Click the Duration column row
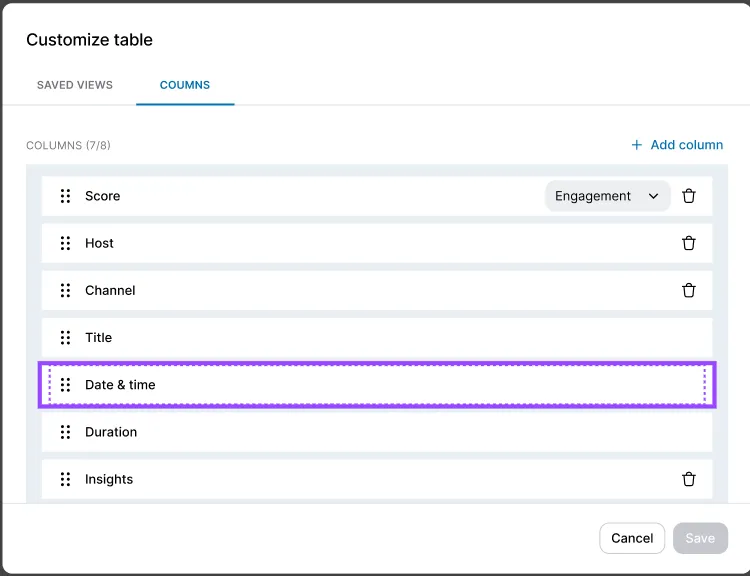The image size is (750, 576). pos(376,432)
